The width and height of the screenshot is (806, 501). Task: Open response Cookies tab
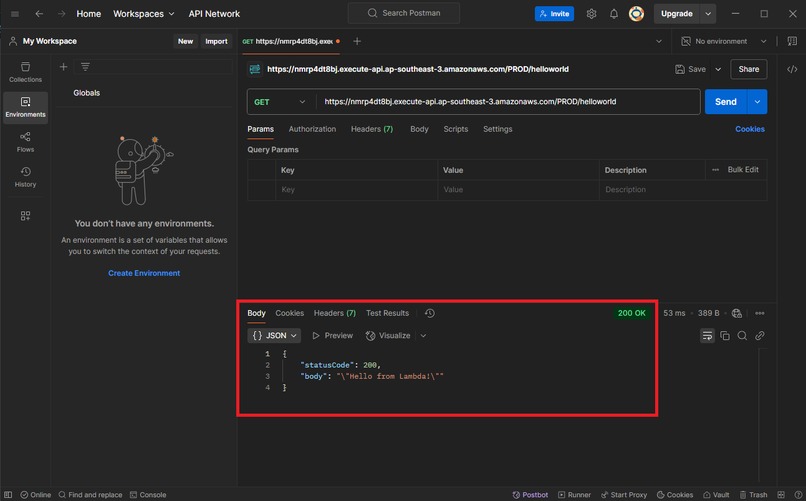coord(289,313)
